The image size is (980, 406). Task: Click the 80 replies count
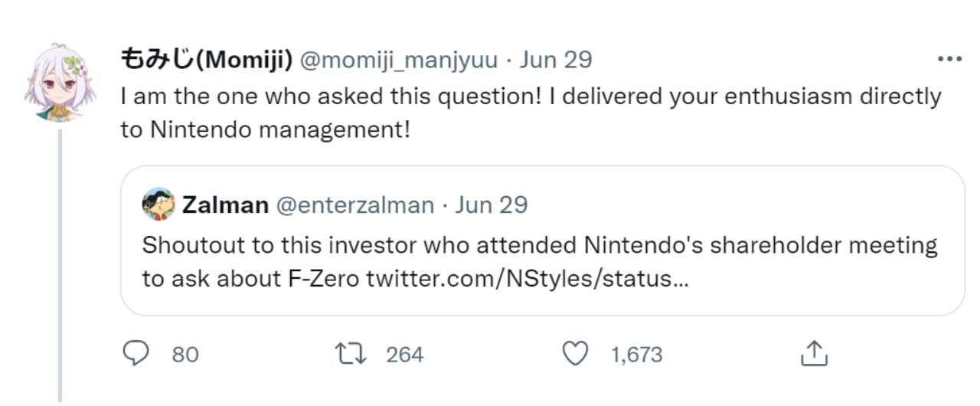click(185, 355)
